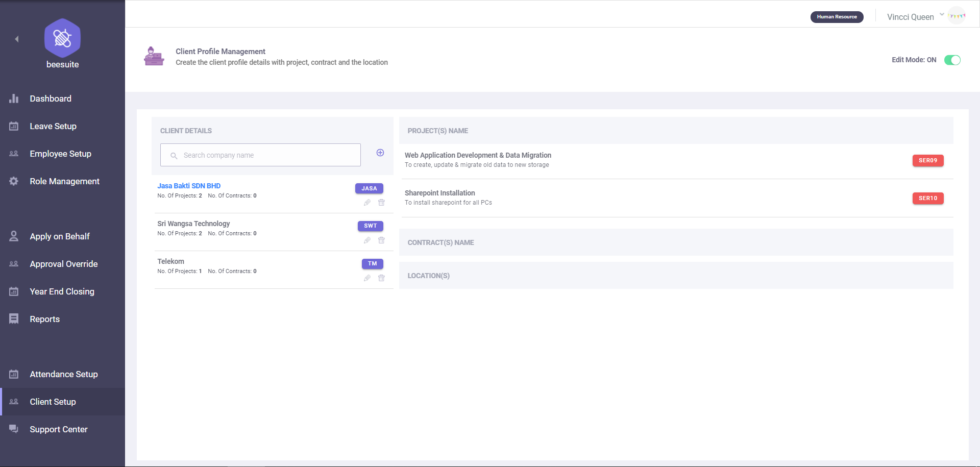Click the SWT abbreviation badge
The height and width of the screenshot is (467, 980).
371,226
